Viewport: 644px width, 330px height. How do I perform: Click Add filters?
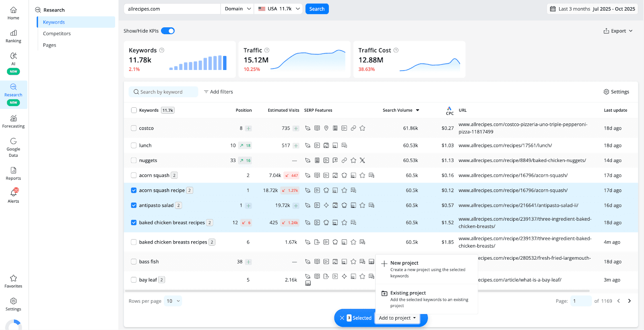[x=218, y=92]
